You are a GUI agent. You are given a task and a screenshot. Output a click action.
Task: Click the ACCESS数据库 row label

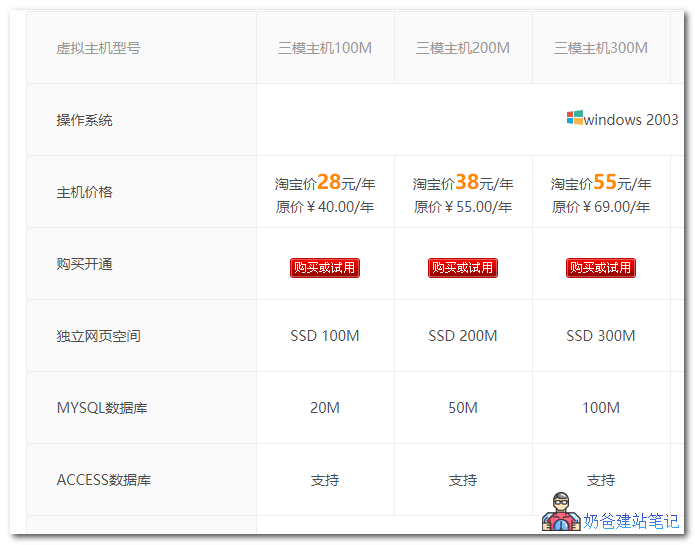103,480
